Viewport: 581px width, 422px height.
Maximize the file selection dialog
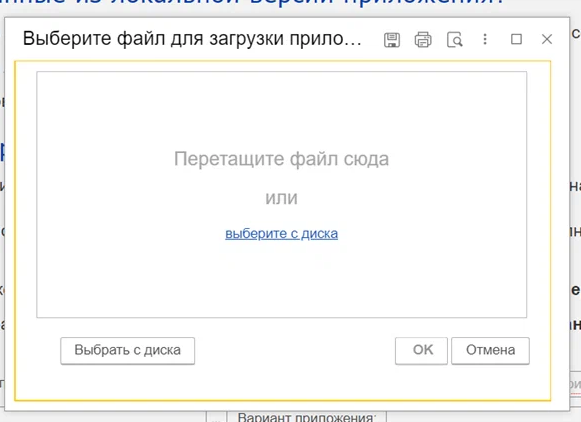tap(517, 39)
